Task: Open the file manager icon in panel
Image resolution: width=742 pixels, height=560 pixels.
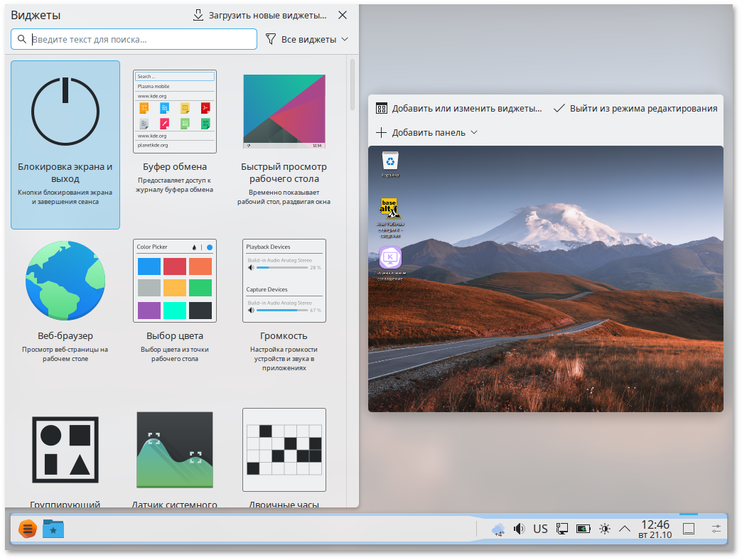Action: (x=53, y=529)
